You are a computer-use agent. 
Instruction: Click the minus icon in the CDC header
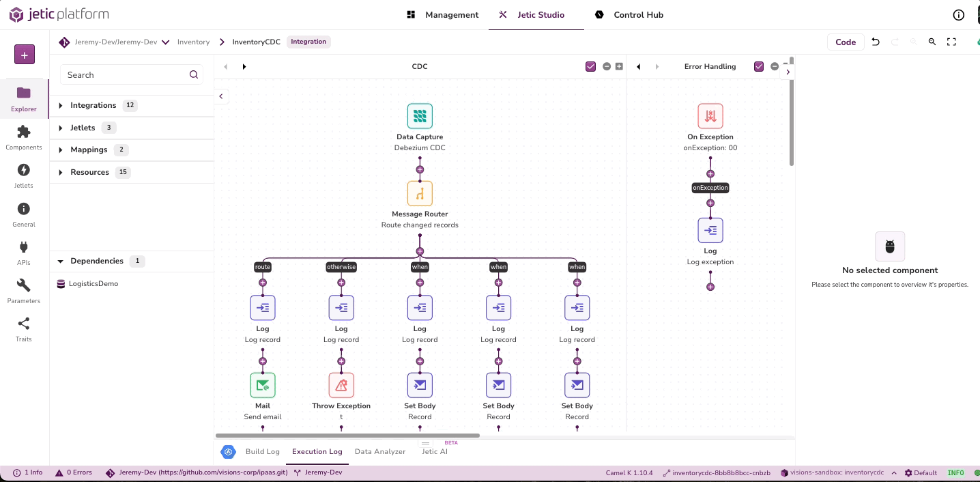pyautogui.click(x=607, y=67)
